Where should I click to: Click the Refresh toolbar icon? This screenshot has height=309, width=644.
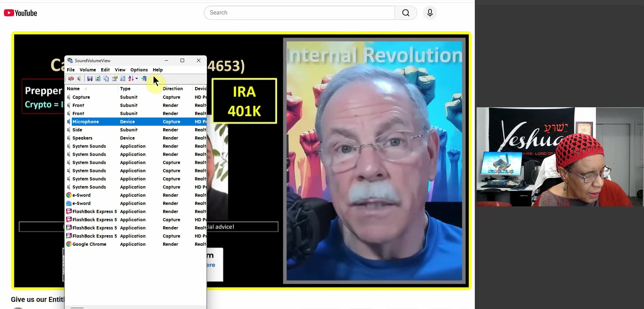click(x=98, y=79)
